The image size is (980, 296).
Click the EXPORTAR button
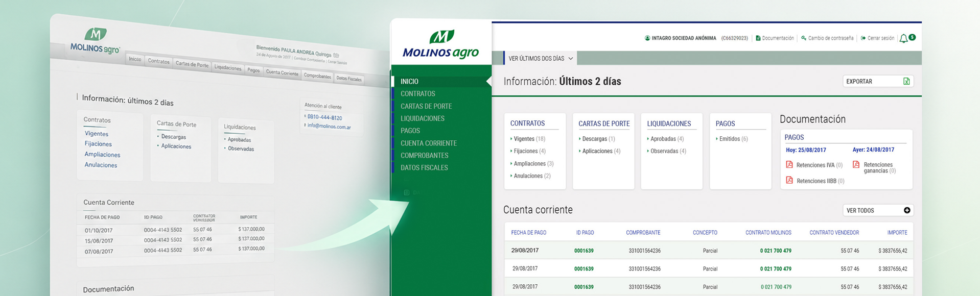(x=878, y=81)
